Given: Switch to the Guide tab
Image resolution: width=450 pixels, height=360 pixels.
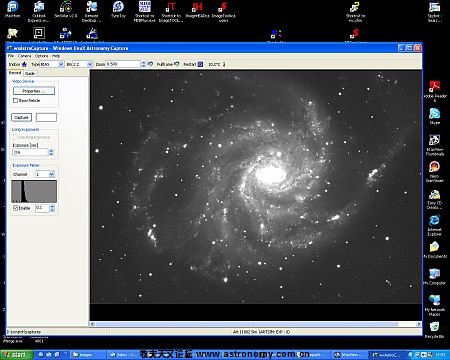Looking at the screenshot, I should (x=30, y=73).
